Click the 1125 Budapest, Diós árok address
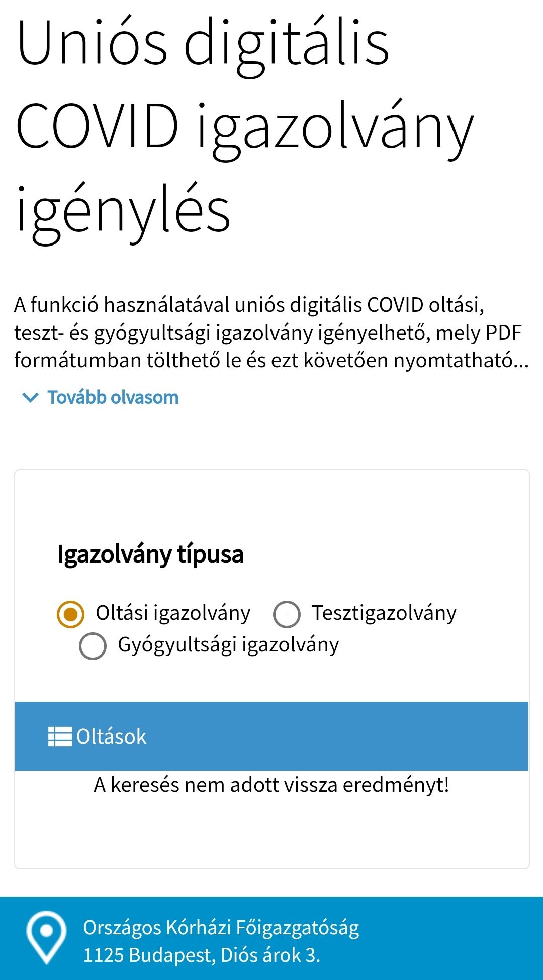The height and width of the screenshot is (980, 543). [x=202, y=955]
